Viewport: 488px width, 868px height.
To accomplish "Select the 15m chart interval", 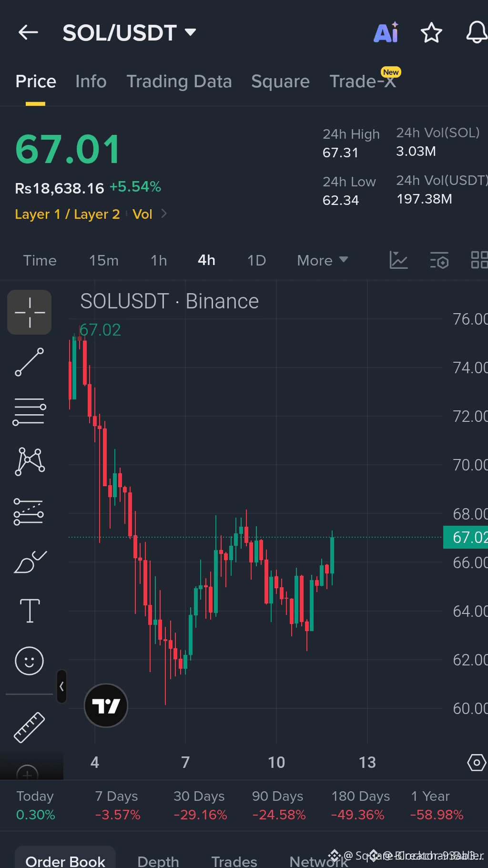I will [104, 261].
